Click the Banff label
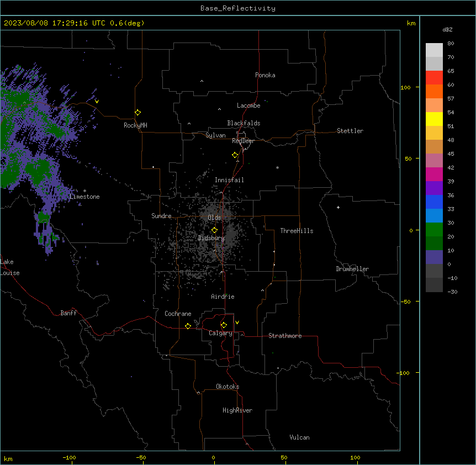Viewport: 476px width, 465px height. tap(68, 313)
